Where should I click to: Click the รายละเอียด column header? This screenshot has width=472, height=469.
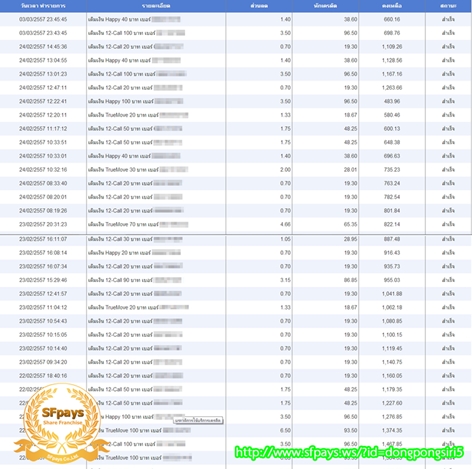(156, 6)
